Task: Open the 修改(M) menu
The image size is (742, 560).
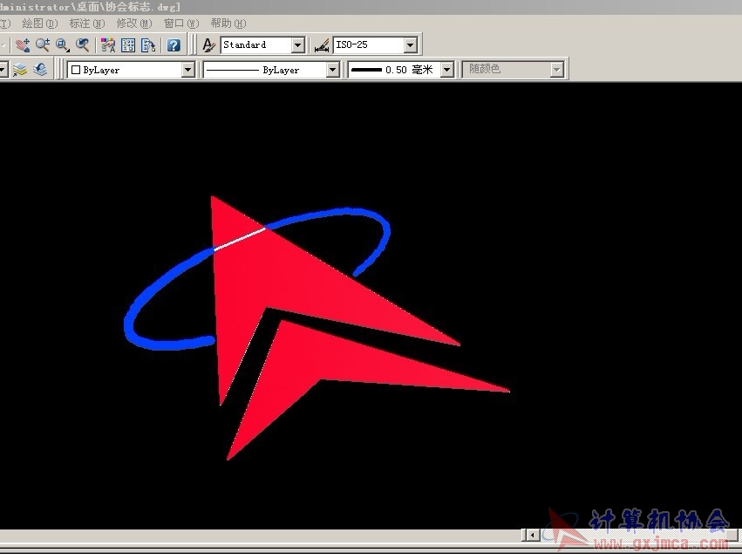Action: [x=134, y=24]
